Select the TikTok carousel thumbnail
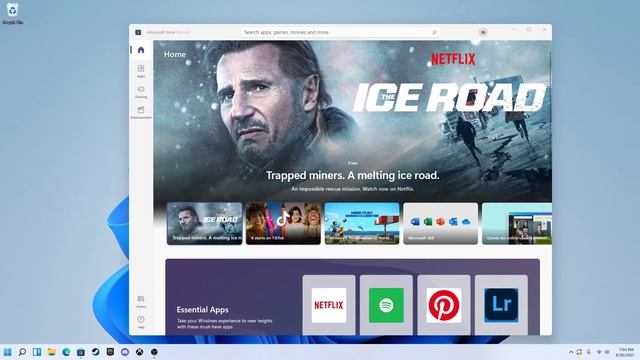This screenshot has width=640, height=360. tap(283, 223)
